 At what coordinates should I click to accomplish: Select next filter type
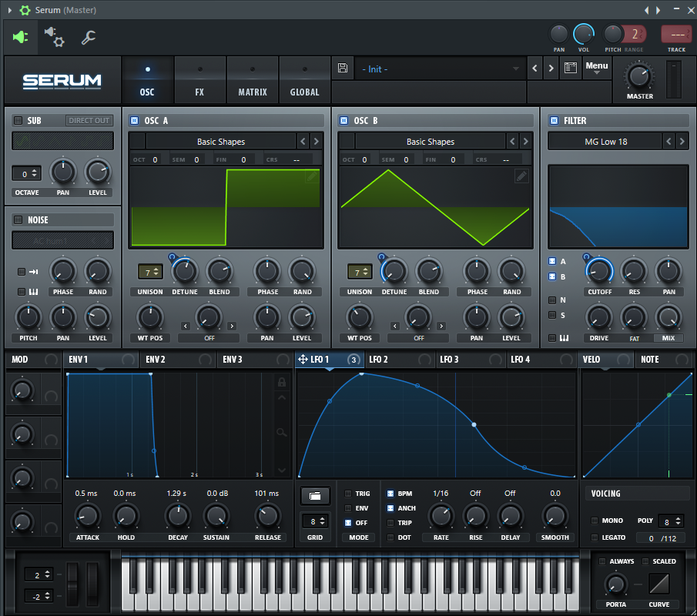tap(682, 142)
